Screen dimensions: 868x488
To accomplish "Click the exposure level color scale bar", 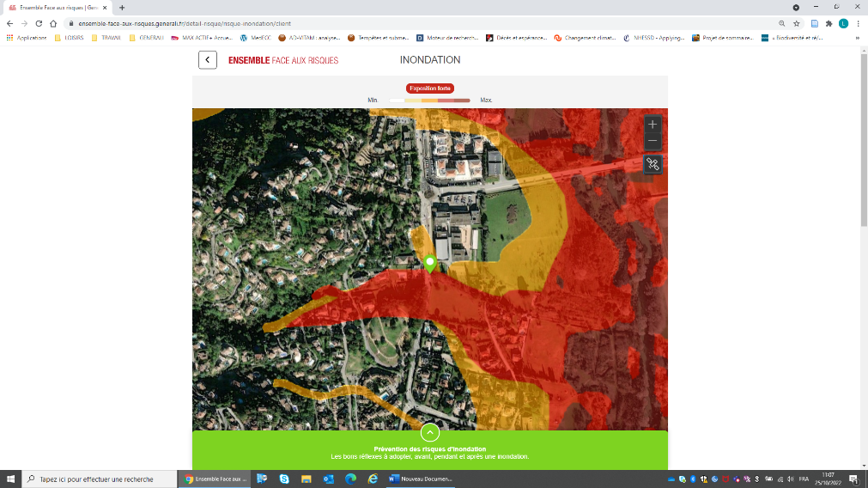I will click(429, 101).
